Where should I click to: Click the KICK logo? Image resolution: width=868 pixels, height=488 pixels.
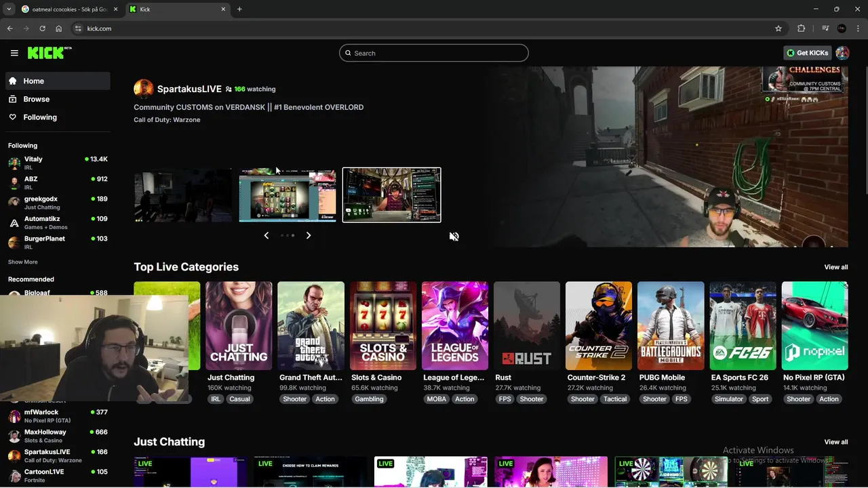(x=49, y=53)
